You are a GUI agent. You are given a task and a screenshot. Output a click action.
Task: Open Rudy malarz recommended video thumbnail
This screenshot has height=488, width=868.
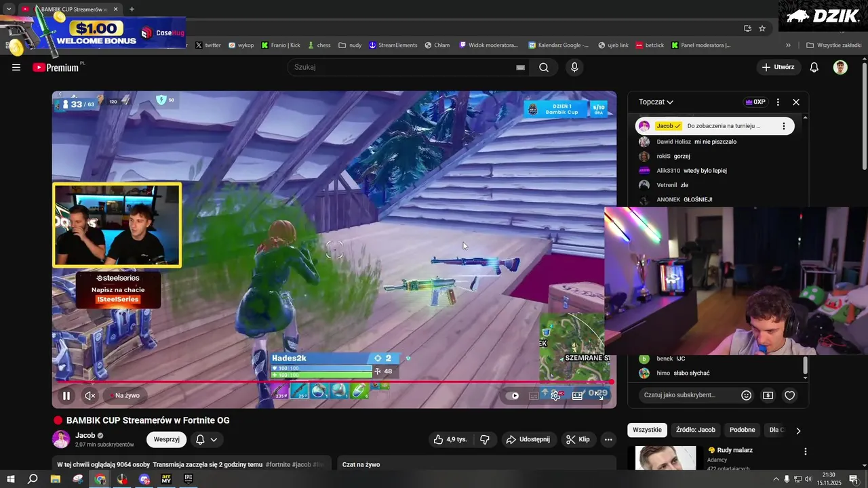665,457
